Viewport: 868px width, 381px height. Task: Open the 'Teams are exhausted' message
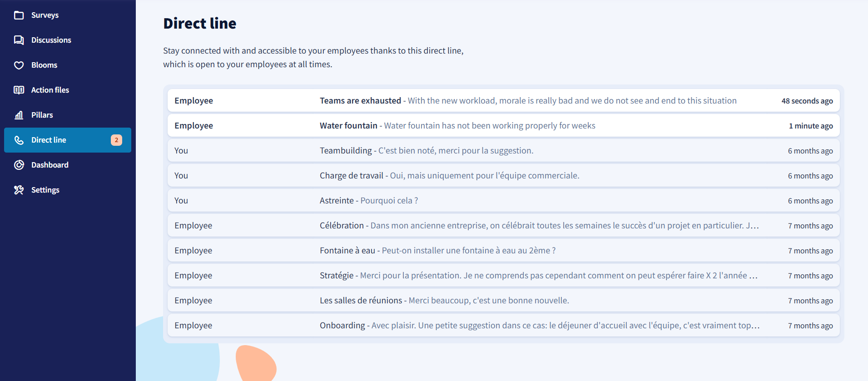point(503,100)
